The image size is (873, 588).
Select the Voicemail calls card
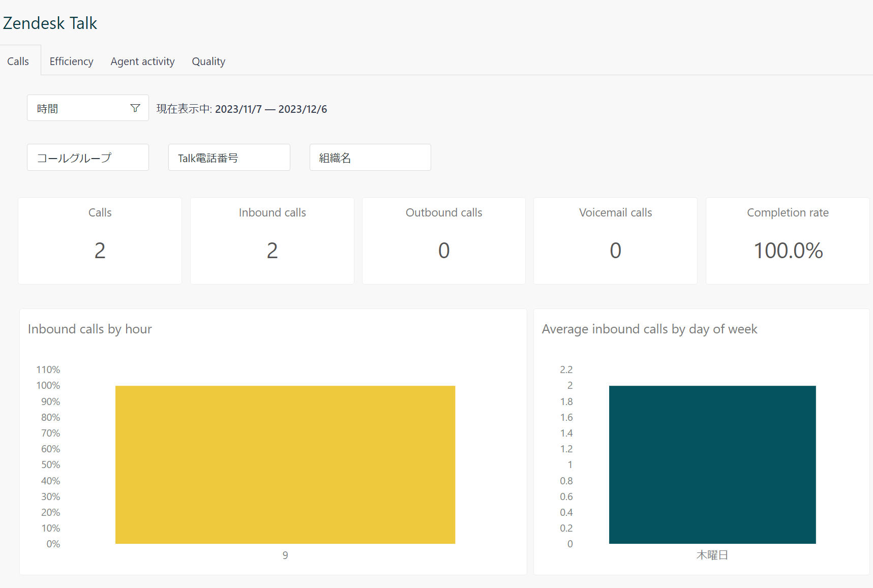[x=615, y=241]
